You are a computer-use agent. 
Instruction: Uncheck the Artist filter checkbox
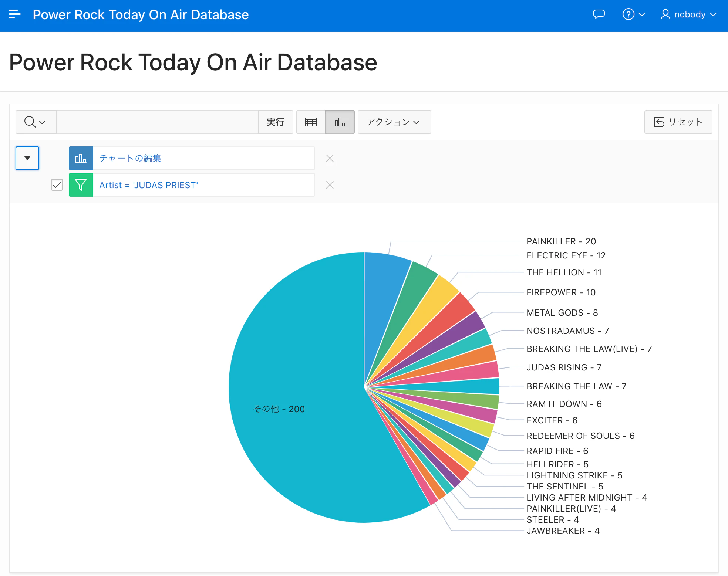[57, 185]
